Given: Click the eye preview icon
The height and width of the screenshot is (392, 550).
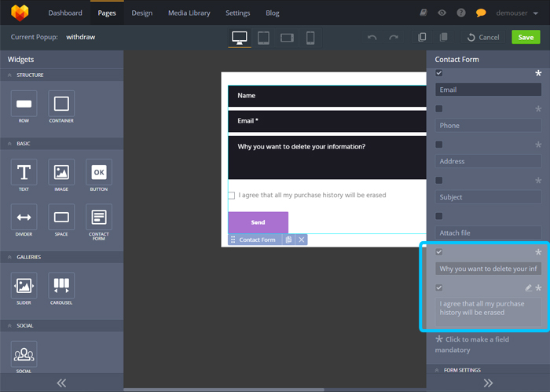Looking at the screenshot, I should (442, 13).
